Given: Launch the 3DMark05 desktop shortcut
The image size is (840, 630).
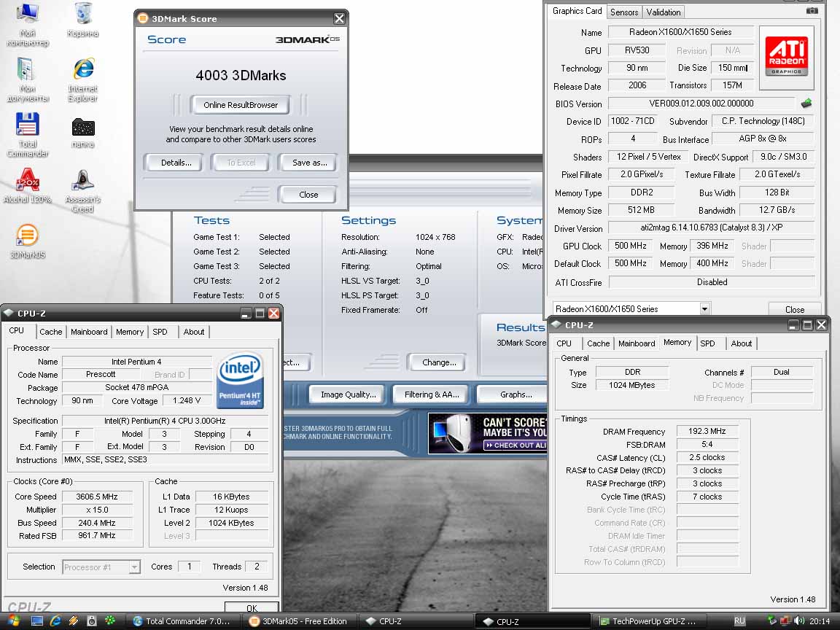Looking at the screenshot, I should click(x=27, y=241).
